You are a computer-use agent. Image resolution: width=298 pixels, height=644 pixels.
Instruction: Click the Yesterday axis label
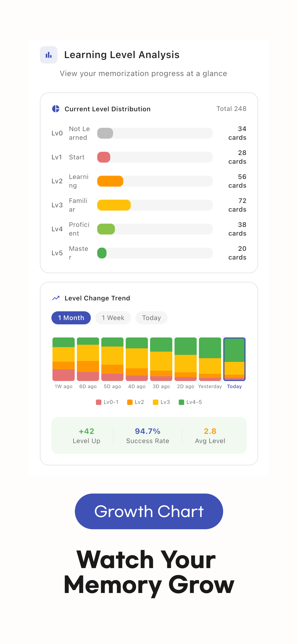[210, 386]
